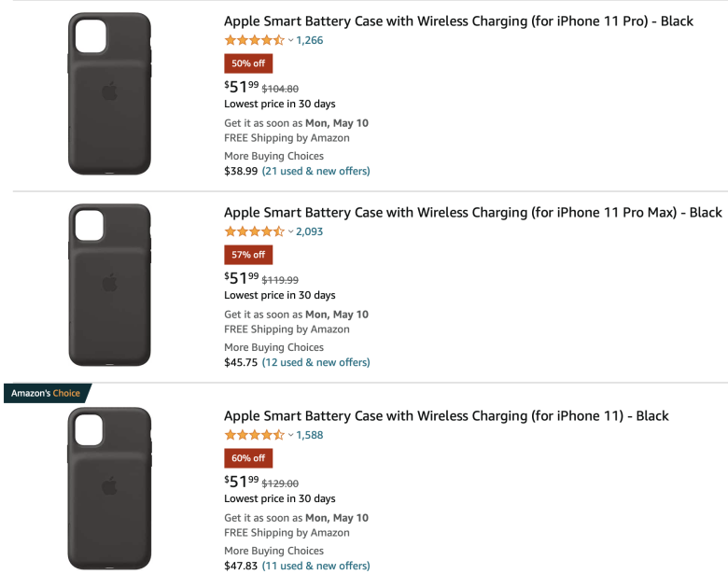The height and width of the screenshot is (574, 728).
Task: Click the star rating for iPhone 11 Pro Max case
Action: (x=254, y=231)
